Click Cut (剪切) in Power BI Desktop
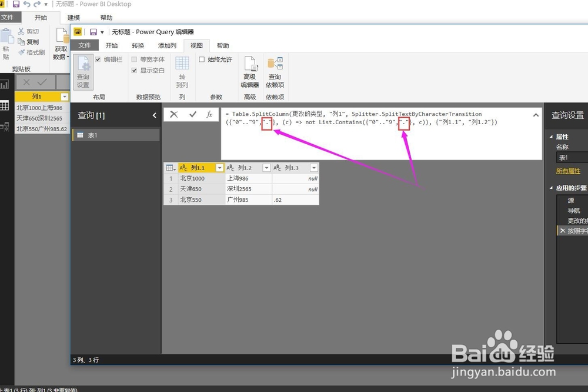This screenshot has height=392, width=588. coord(28,32)
